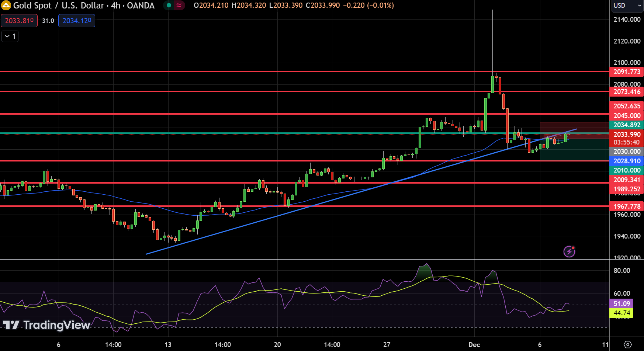Click the open value O2034.210
The height and width of the screenshot is (351, 644).
point(211,6)
